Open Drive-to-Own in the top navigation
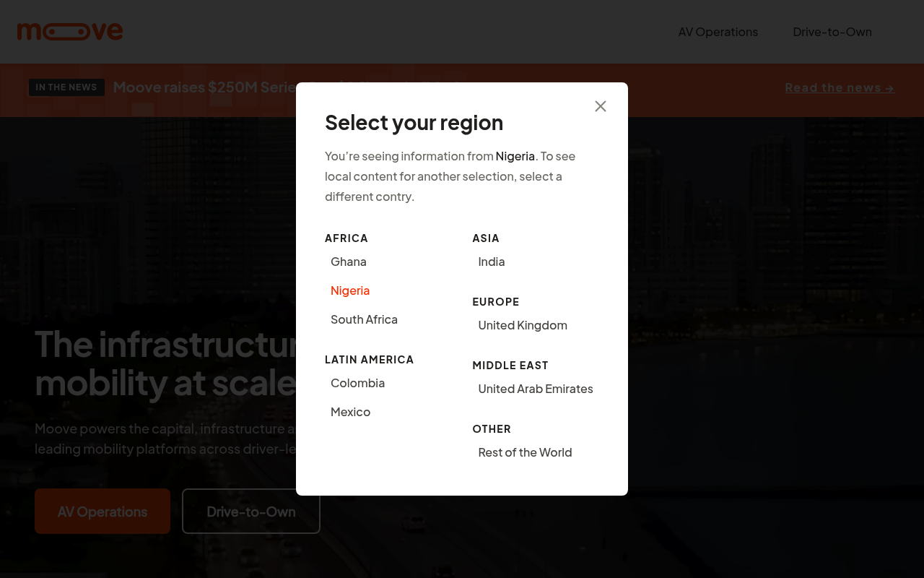 point(832,32)
